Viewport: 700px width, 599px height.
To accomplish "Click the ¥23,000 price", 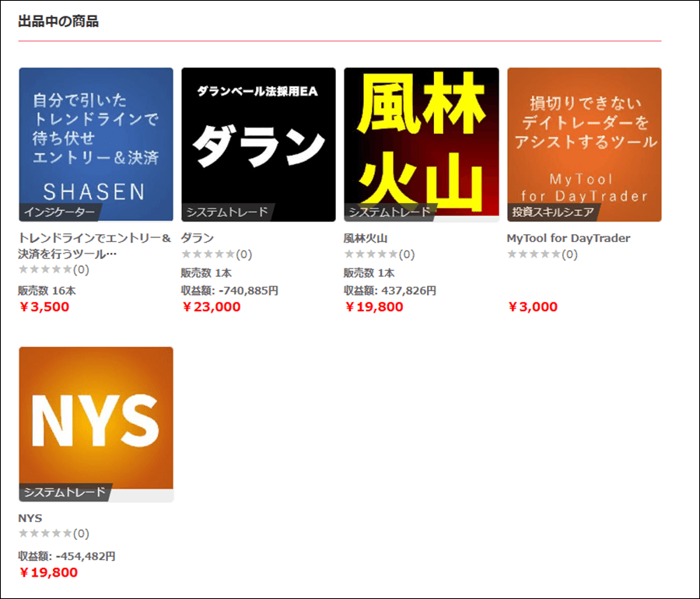I will click(211, 307).
